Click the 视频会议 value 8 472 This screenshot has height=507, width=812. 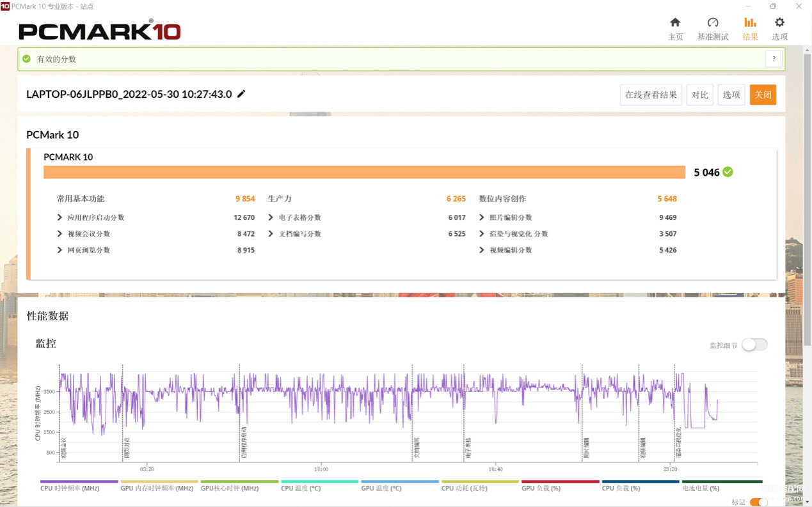tap(246, 234)
